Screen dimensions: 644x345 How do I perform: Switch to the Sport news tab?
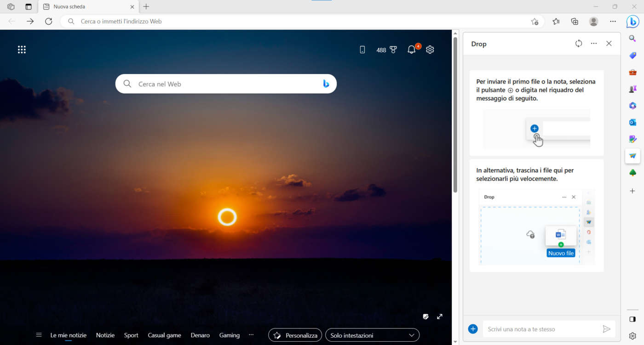(x=131, y=335)
